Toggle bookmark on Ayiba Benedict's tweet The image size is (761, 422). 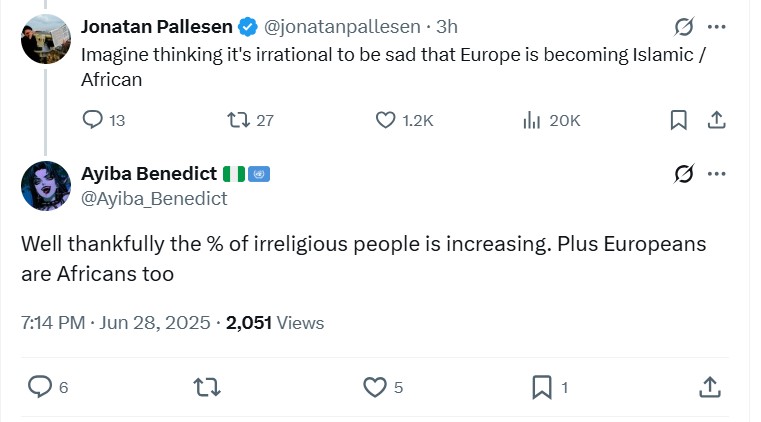pos(542,387)
